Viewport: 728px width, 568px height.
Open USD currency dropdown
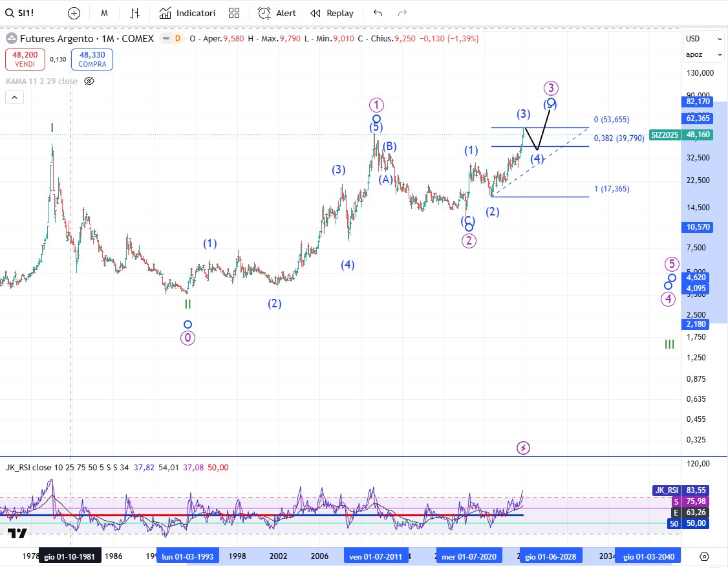coord(704,39)
